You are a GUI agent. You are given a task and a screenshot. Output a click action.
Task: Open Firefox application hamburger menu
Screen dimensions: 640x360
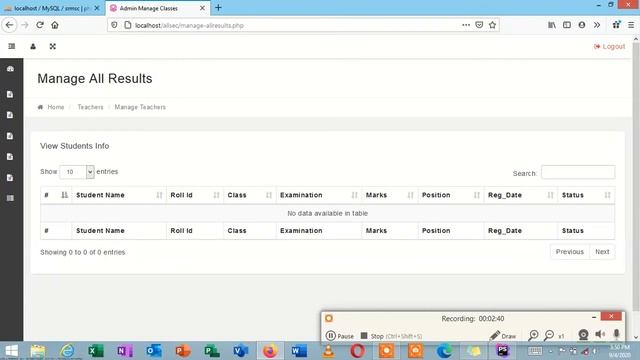[x=631, y=25]
